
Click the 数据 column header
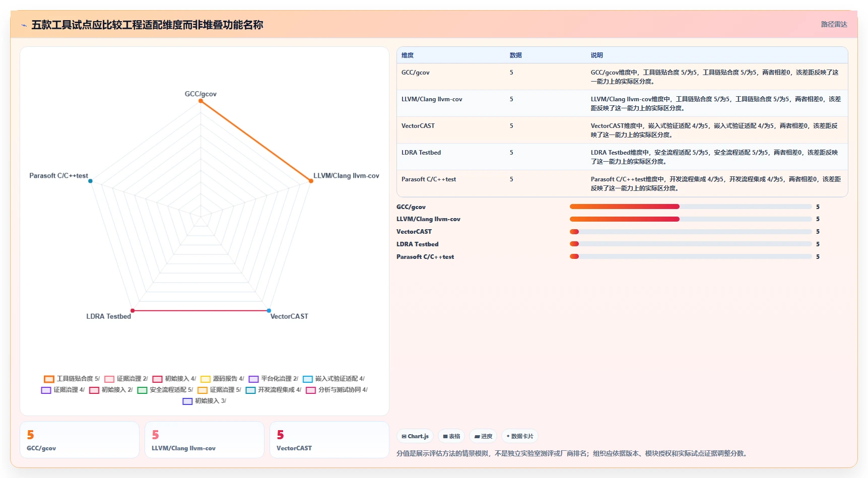tap(515, 55)
